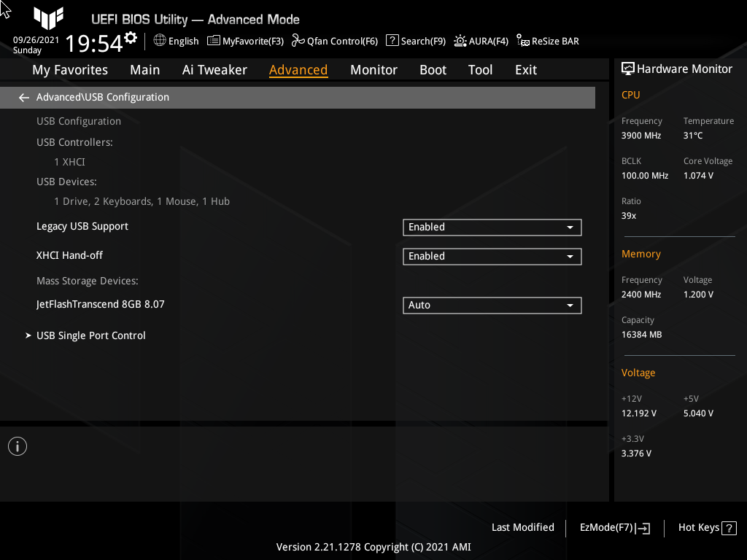Image resolution: width=747 pixels, height=560 pixels.
Task: Change XHCI Hand-off setting
Action: (492, 256)
